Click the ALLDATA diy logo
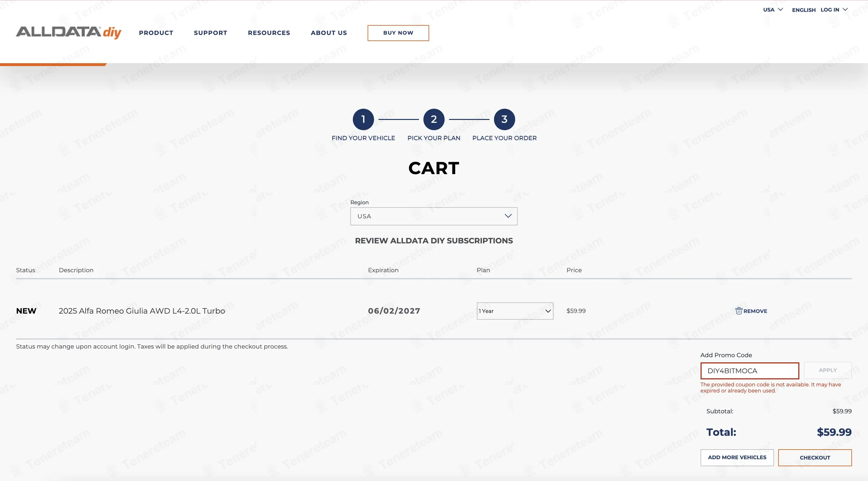The image size is (868, 481). 68,33
